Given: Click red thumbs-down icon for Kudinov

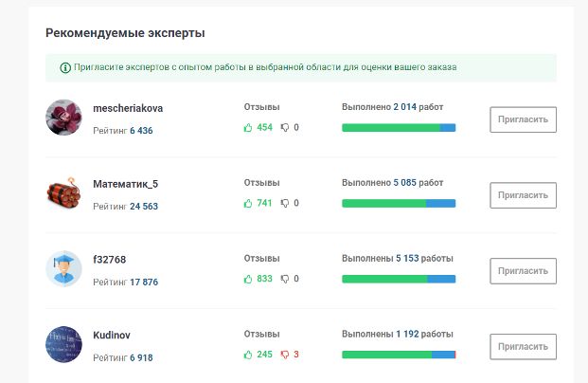Looking at the screenshot, I should click(284, 355).
